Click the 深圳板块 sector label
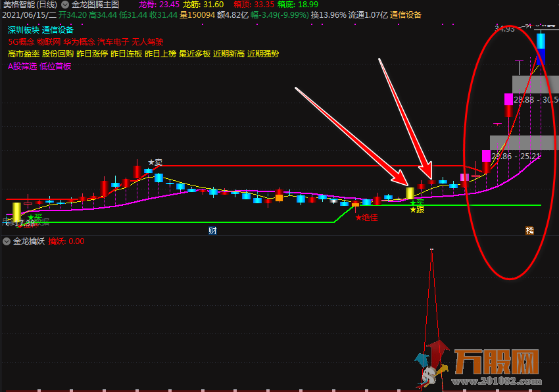 [23, 30]
